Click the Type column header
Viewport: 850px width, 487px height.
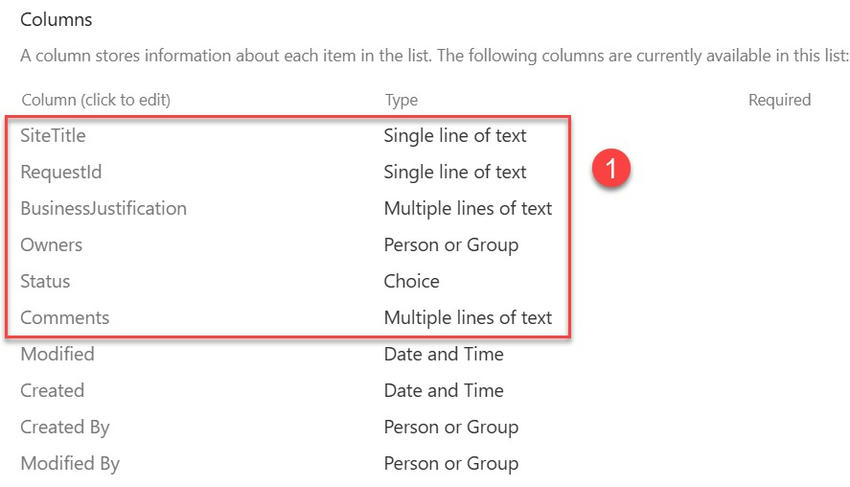(401, 100)
